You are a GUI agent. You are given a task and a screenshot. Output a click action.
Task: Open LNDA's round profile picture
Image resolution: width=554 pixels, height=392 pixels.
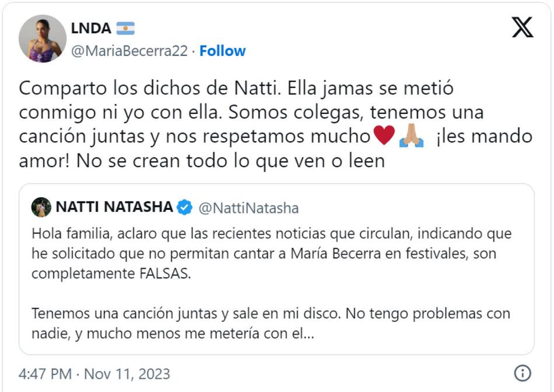43,38
